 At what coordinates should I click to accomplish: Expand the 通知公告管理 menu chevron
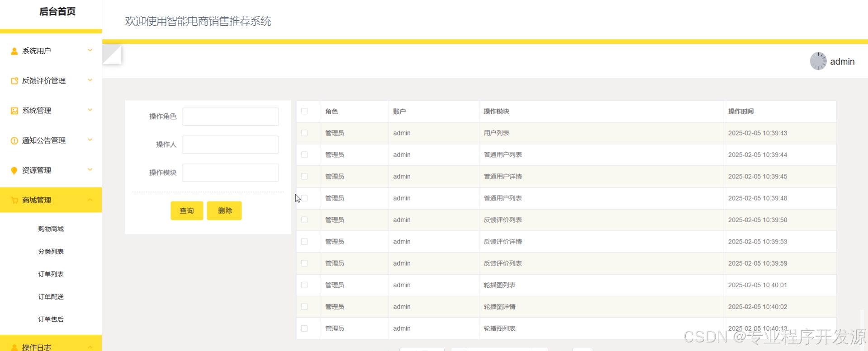pos(90,140)
